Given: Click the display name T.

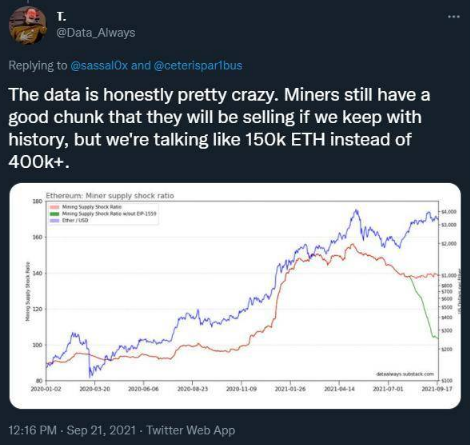Looking at the screenshot, I should (61, 16).
